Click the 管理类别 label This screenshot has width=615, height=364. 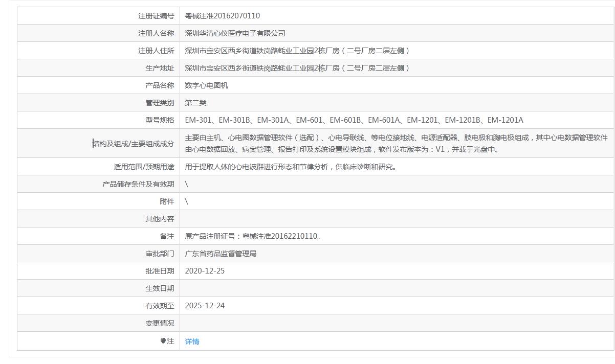click(160, 103)
